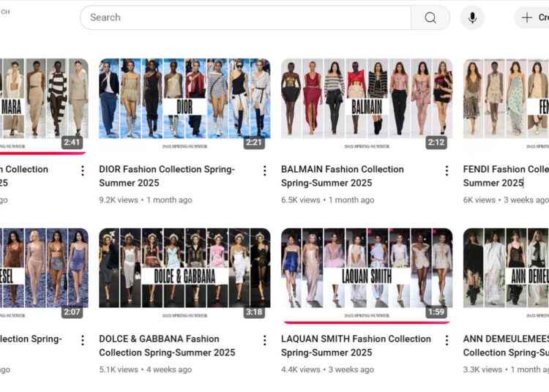
Task: Click BALMAIN Fashion Collection Spring-Summer 2025 title
Action: [343, 176]
